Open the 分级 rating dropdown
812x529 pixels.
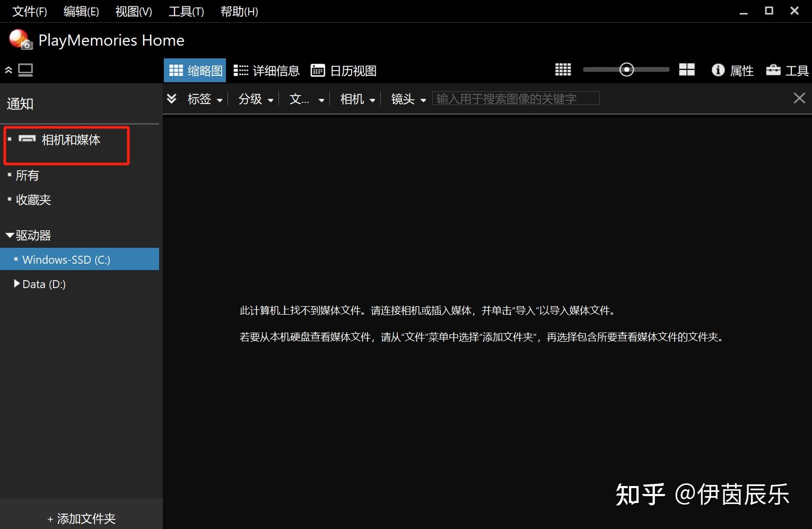pos(256,99)
